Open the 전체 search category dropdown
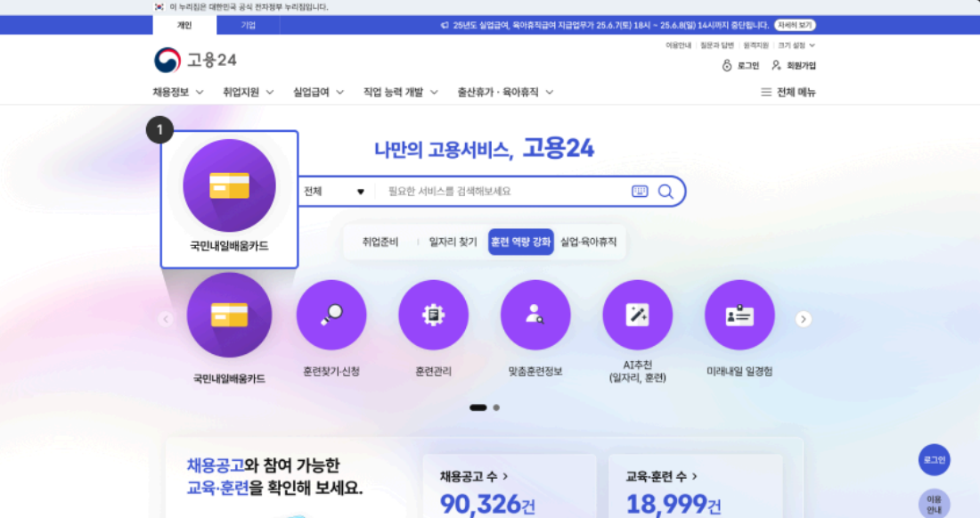 [334, 191]
